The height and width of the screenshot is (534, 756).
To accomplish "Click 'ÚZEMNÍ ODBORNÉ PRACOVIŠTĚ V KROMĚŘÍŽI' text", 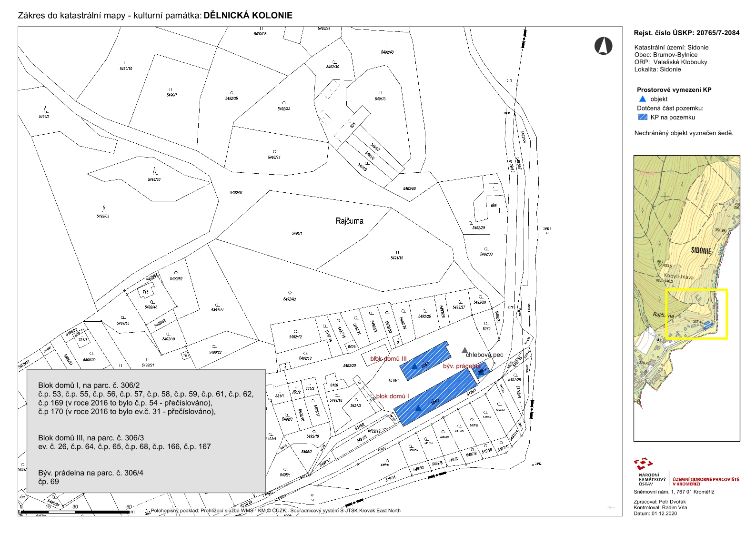I will point(706,481).
